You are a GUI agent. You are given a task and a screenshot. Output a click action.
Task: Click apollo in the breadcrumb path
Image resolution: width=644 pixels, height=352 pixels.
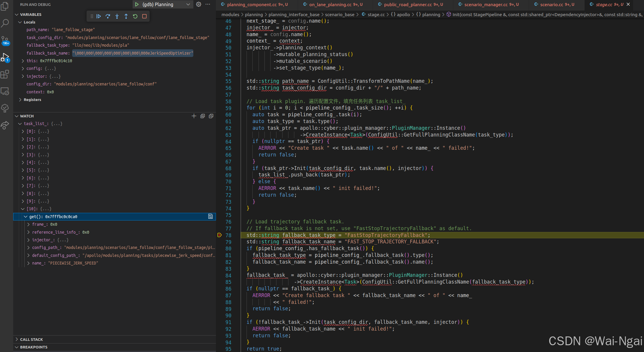[403, 14]
